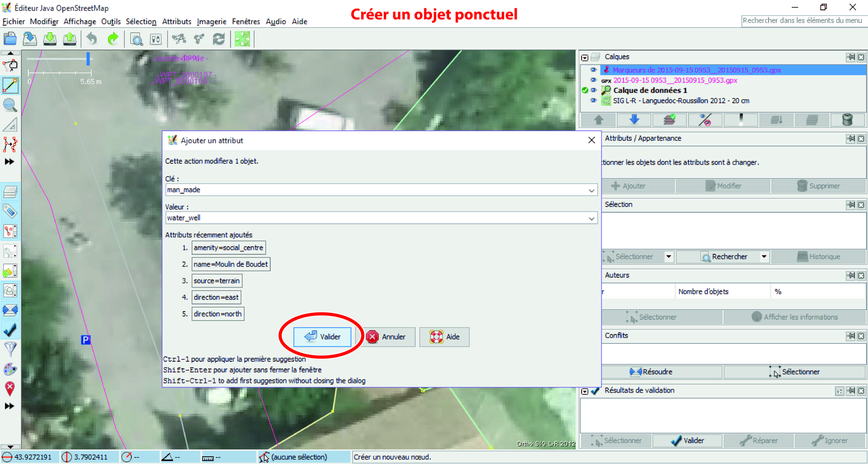Open the Sélectionner dropdown arrow in Sélection panel
Image resolution: width=868 pixels, height=464 pixels.
pos(669,257)
